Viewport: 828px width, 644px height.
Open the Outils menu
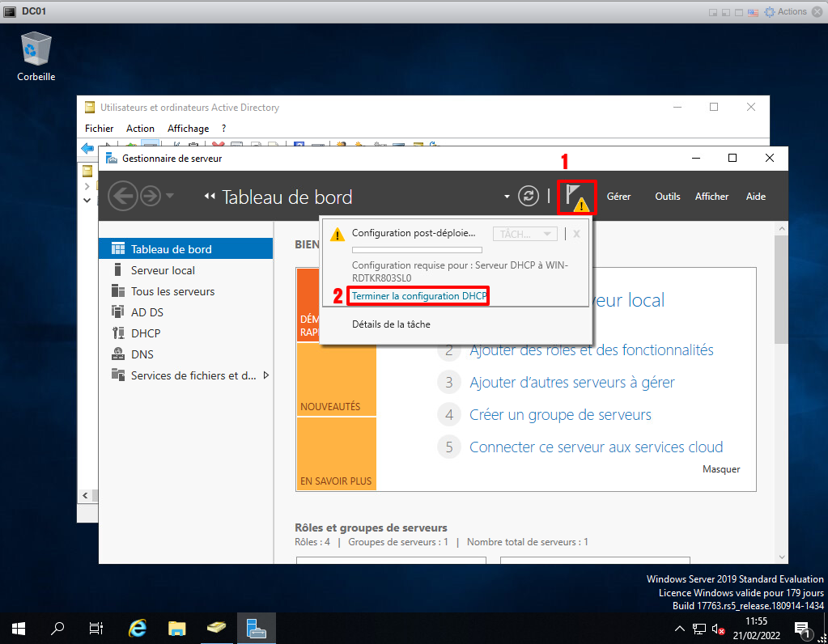[667, 197]
